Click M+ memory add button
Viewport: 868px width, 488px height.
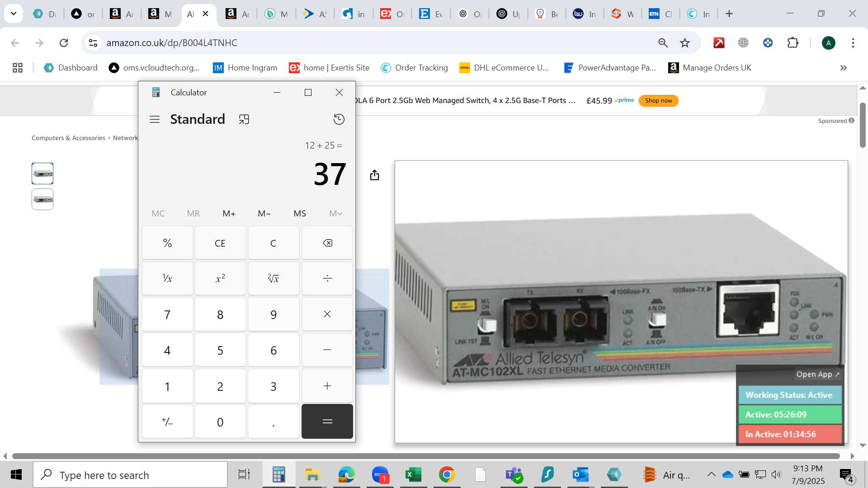[229, 213]
